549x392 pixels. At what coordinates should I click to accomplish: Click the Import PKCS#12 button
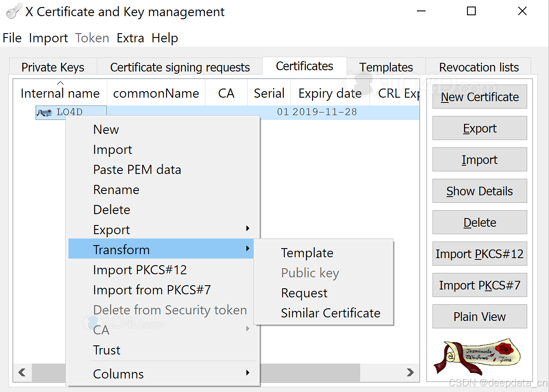[x=480, y=254]
